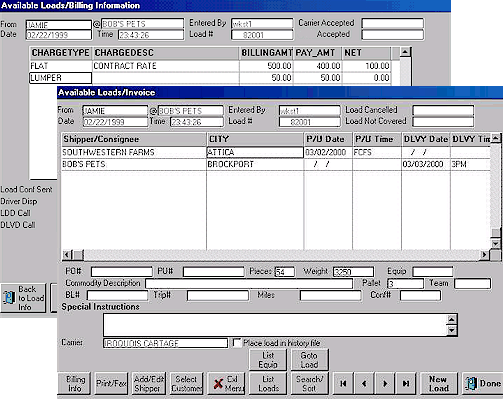Click the BL# input field

[117, 295]
